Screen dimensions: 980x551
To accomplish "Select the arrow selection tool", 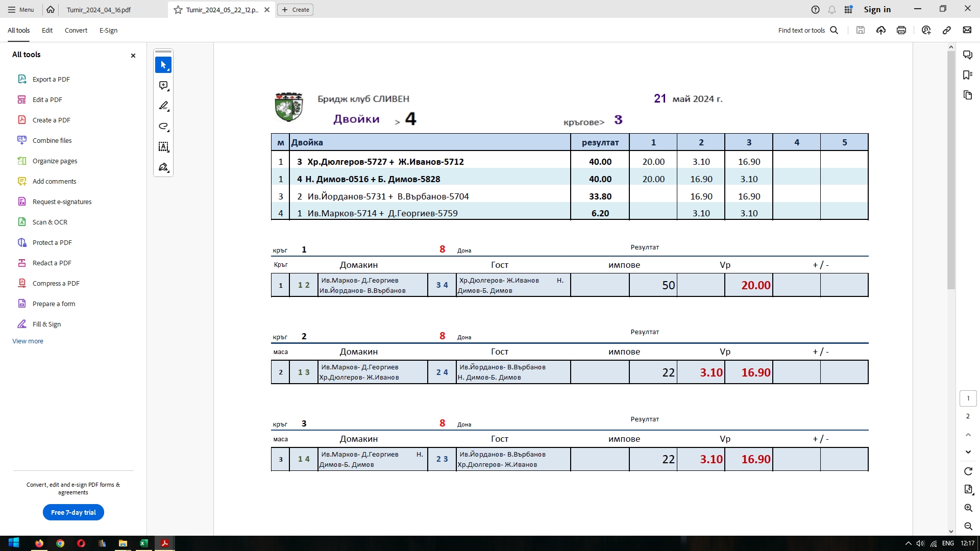I will point(163,65).
